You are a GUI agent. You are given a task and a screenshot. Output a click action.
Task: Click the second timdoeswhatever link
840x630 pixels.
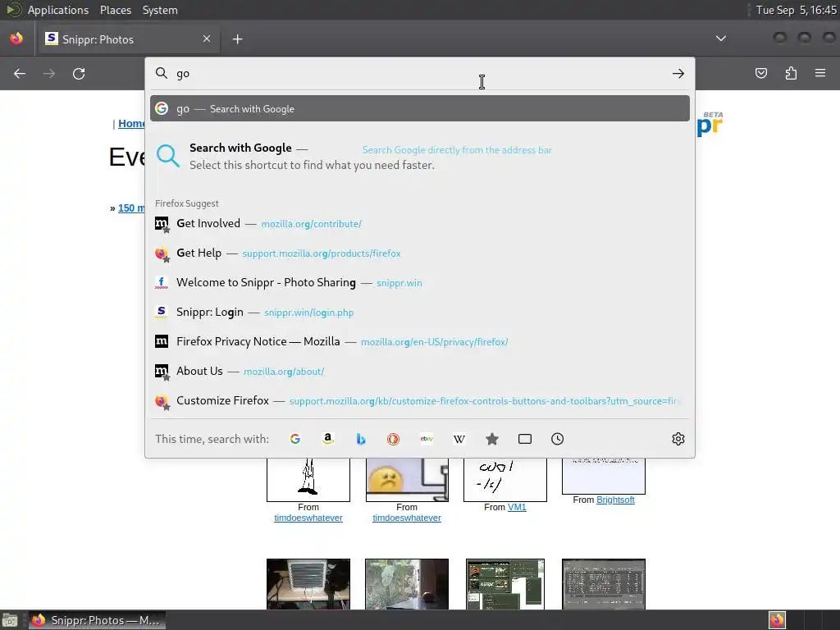[407, 518]
